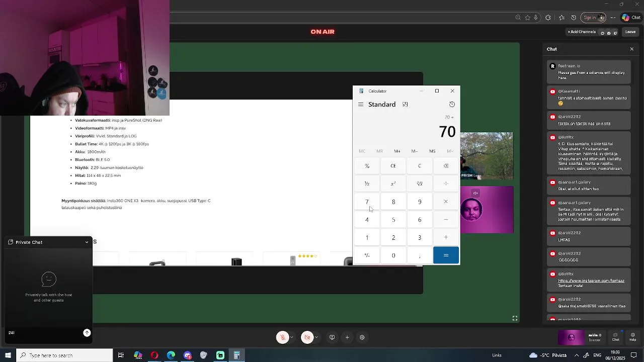
Task: Toggle Calculator keep-on-top mode icon
Action: click(x=405, y=105)
